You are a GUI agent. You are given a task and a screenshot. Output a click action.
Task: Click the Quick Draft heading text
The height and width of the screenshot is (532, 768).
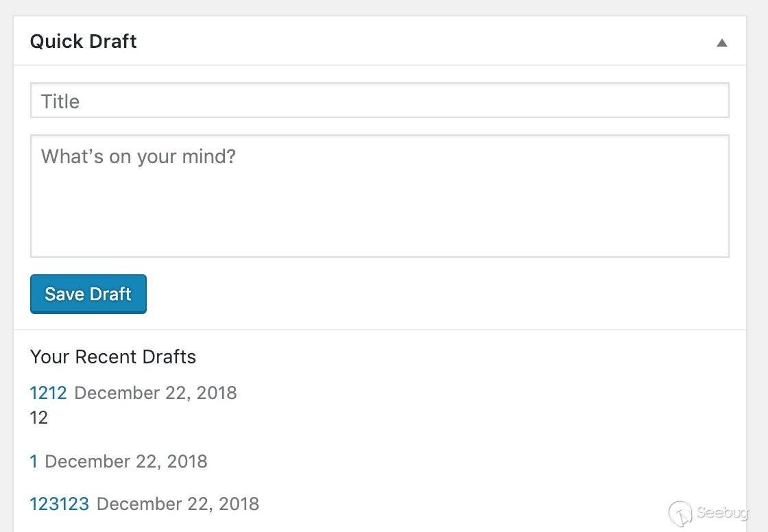83,41
